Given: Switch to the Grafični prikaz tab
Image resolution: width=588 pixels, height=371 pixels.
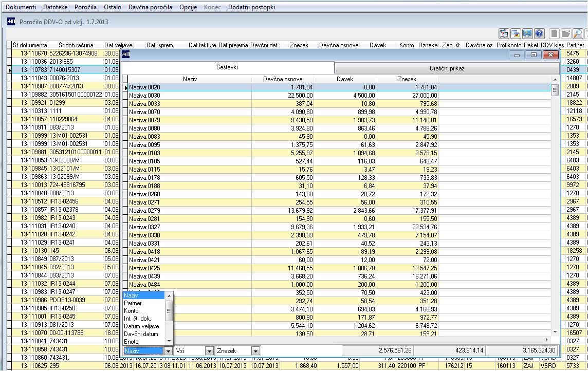Looking at the screenshot, I should tap(447, 68).
